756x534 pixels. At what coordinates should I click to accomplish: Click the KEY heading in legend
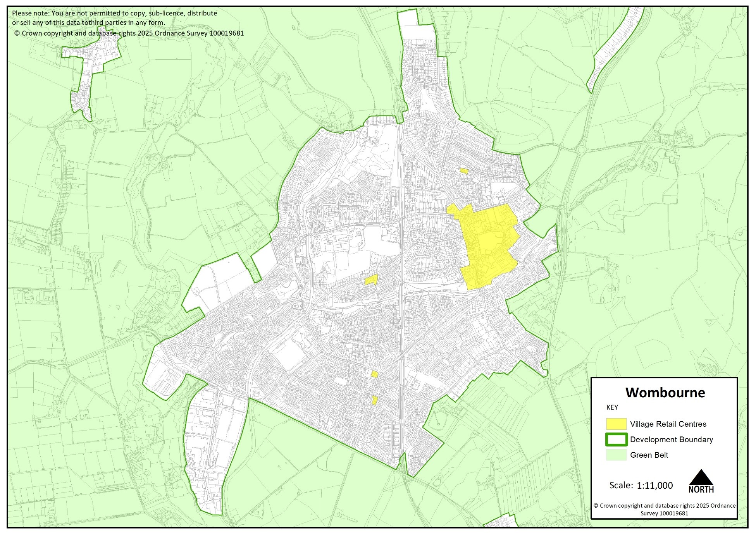click(612, 407)
